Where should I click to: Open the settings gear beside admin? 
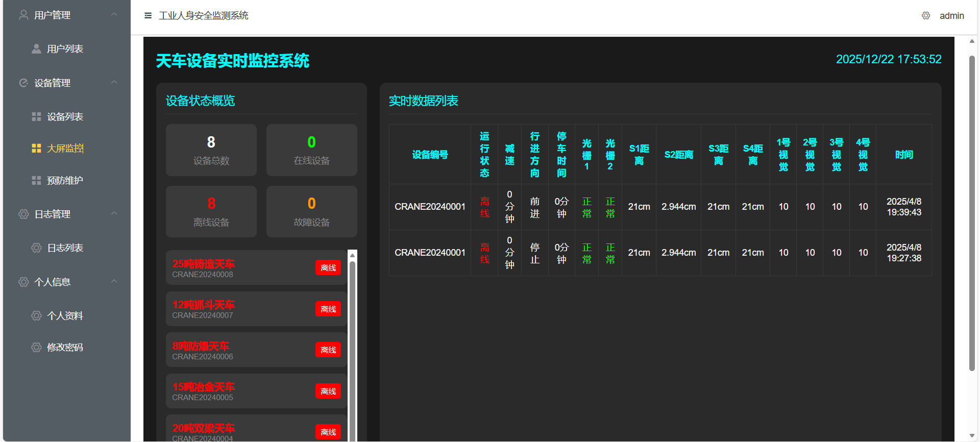(926, 15)
